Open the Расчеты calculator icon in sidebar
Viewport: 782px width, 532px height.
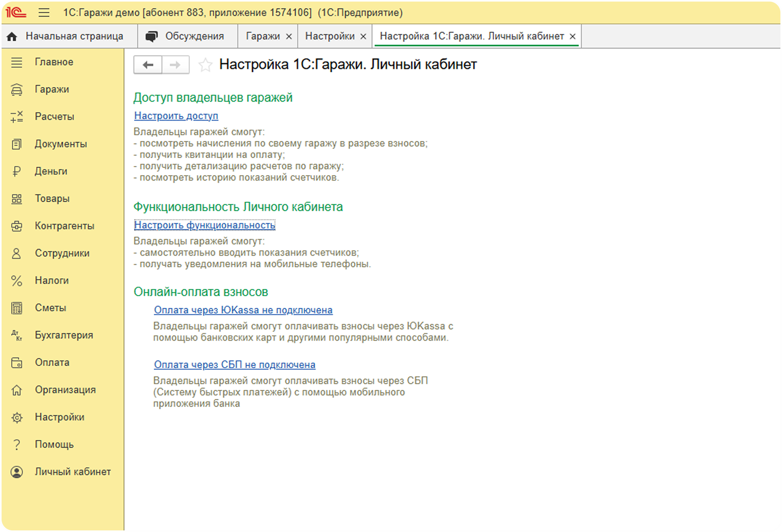tap(17, 117)
